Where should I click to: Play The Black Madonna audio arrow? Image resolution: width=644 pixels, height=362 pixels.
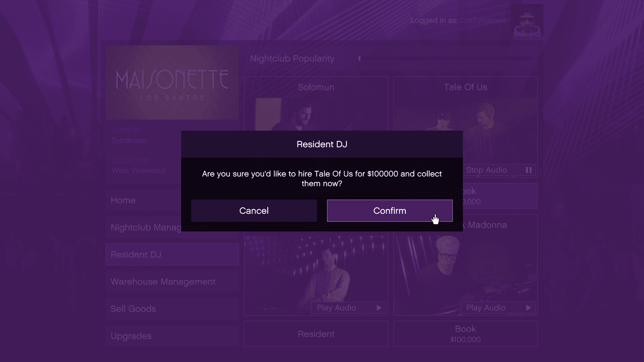tap(529, 308)
